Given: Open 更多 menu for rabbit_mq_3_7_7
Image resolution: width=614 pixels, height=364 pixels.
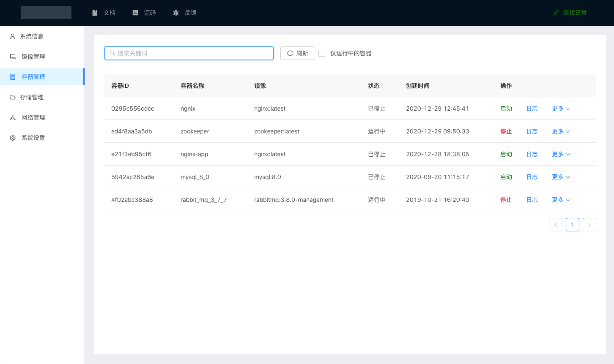Looking at the screenshot, I should pyautogui.click(x=561, y=200).
